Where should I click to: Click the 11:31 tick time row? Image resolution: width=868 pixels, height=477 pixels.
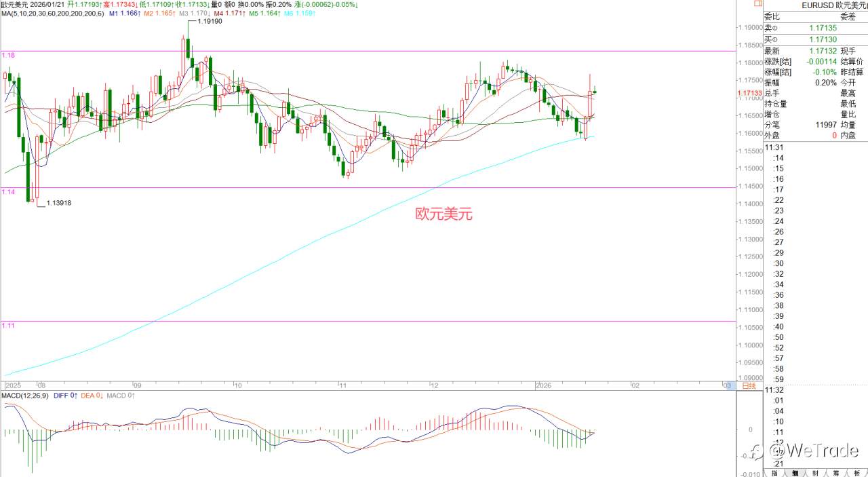click(774, 147)
